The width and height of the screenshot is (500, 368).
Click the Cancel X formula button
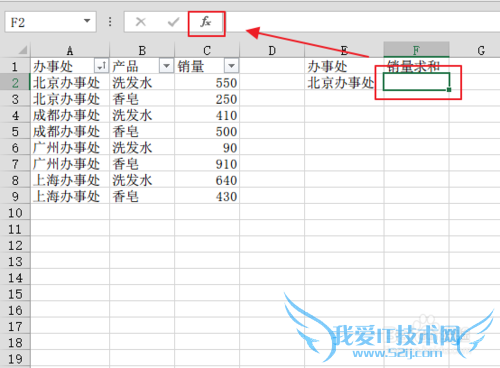141,22
